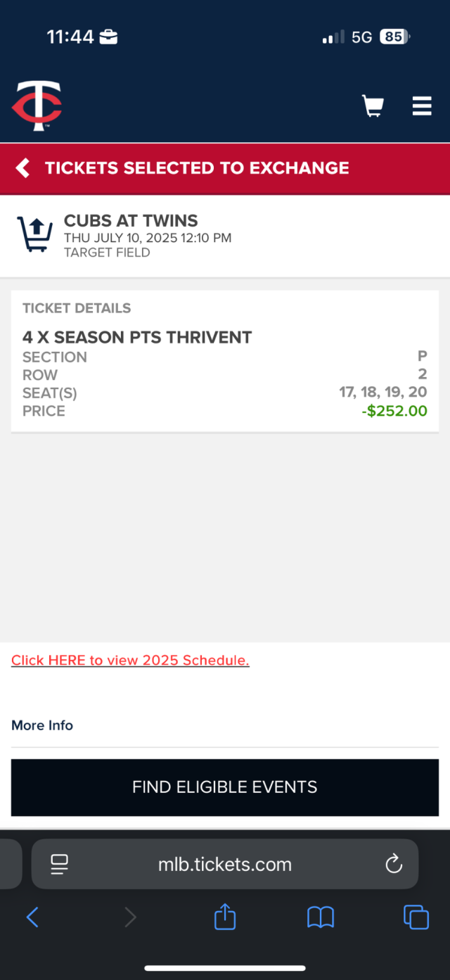The image size is (450, 980).
Task: Tap the Cubs at Twins event title
Action: (131, 221)
